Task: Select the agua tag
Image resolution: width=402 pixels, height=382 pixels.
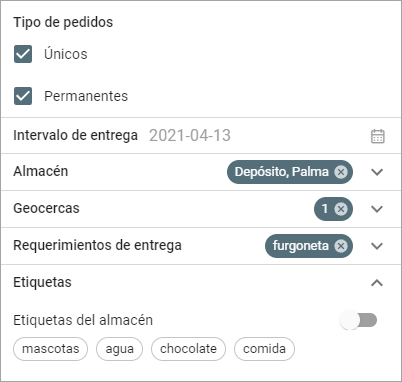Action: [x=119, y=349]
